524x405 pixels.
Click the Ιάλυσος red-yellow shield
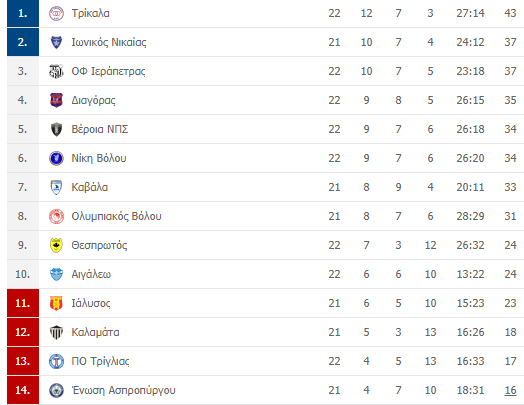point(56,303)
